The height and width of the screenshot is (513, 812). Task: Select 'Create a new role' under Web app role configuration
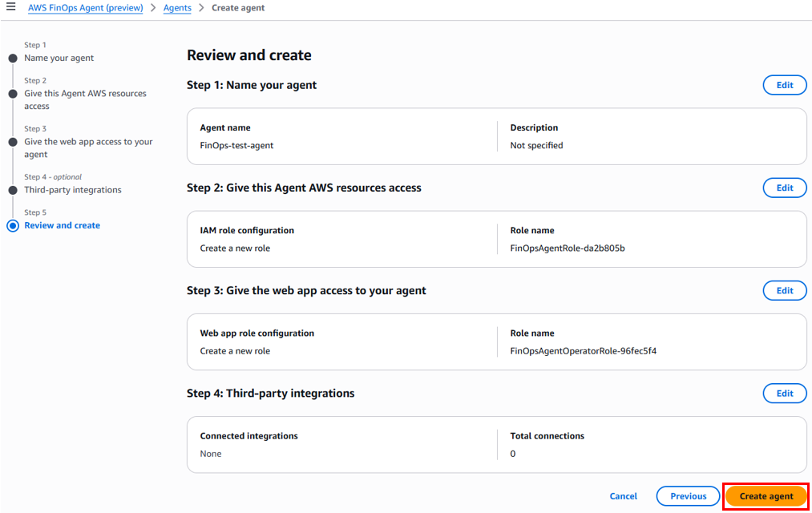(x=235, y=351)
